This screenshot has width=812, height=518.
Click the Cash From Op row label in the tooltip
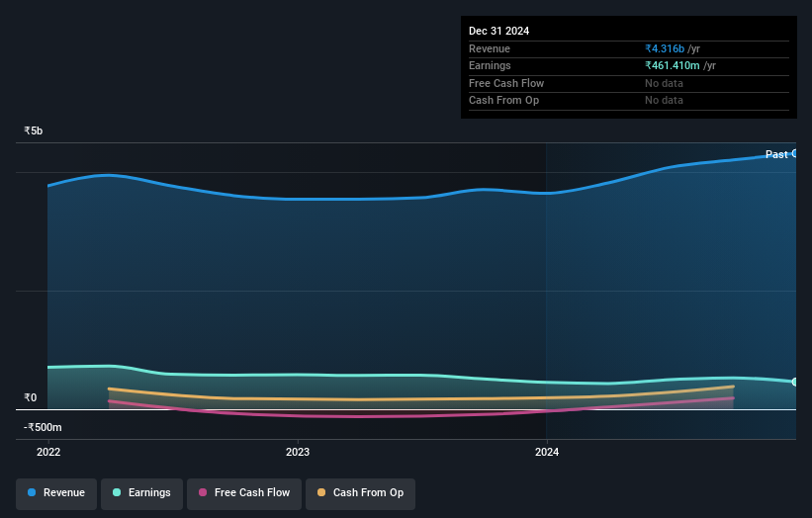coord(503,101)
